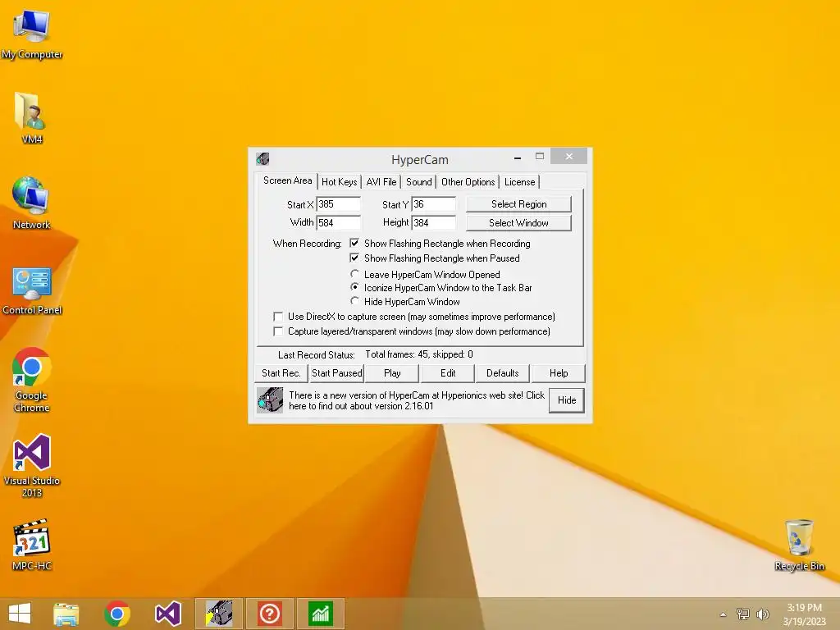This screenshot has height=630, width=840.
Task: Select the HyperCam taskbar button
Action: (218, 614)
